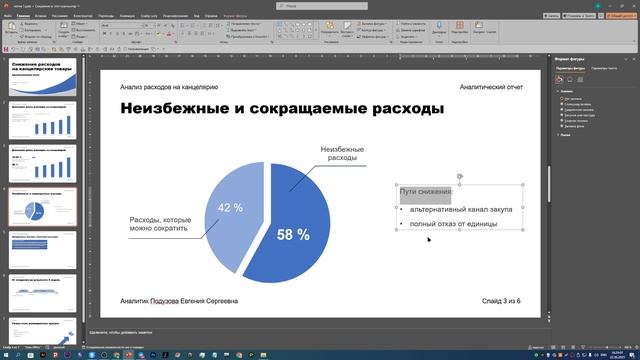640x360 pixels.
Task: Click the Record (Запись) button
Action: pos(551,16)
